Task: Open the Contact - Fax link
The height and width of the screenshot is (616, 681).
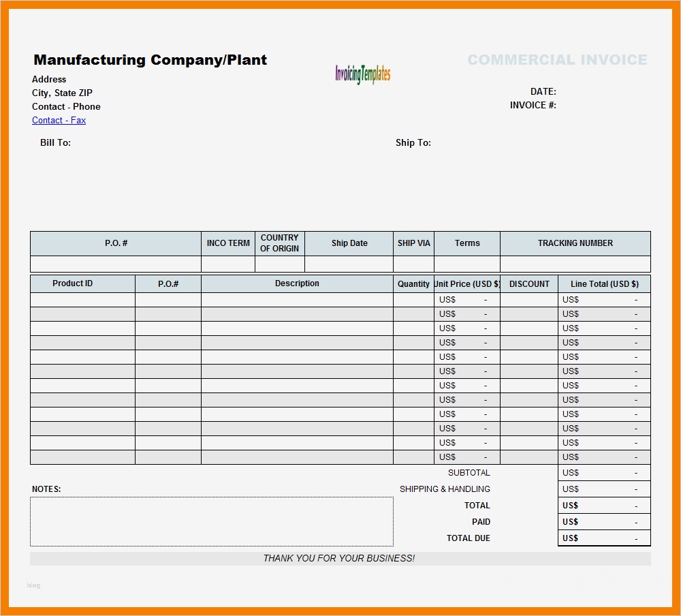Action: 59,120
